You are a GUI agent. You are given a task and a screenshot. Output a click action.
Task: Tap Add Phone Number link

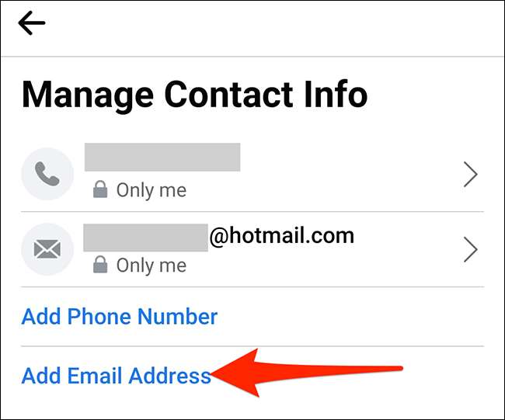point(120,317)
